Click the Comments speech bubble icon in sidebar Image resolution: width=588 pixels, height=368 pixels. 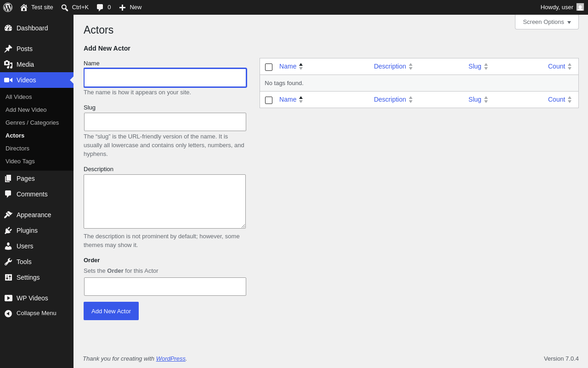point(8,194)
